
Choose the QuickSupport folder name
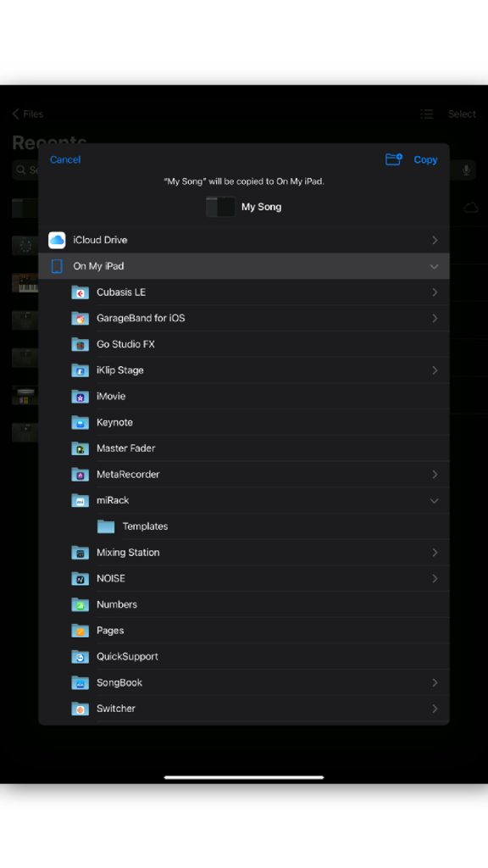pos(127,657)
